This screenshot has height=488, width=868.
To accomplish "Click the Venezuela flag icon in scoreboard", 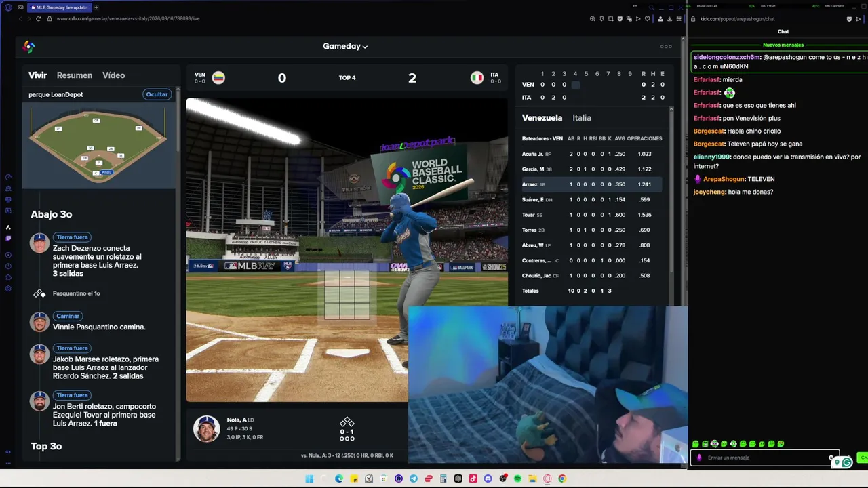I will [218, 77].
